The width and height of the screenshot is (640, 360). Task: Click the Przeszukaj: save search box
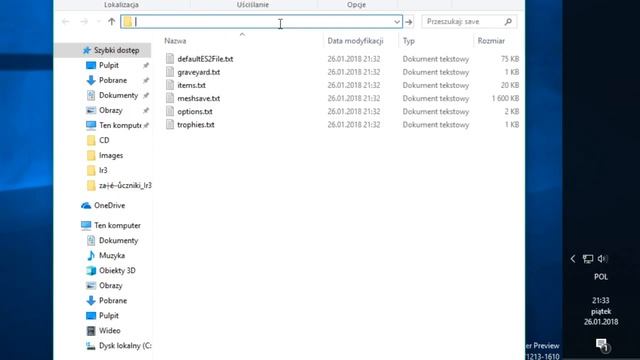coord(469,22)
